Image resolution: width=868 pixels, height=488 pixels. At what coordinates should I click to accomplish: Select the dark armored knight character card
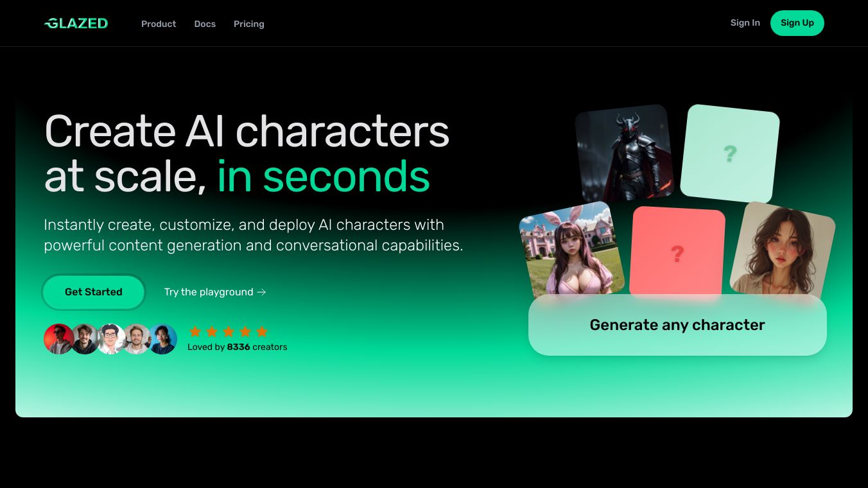tap(623, 153)
